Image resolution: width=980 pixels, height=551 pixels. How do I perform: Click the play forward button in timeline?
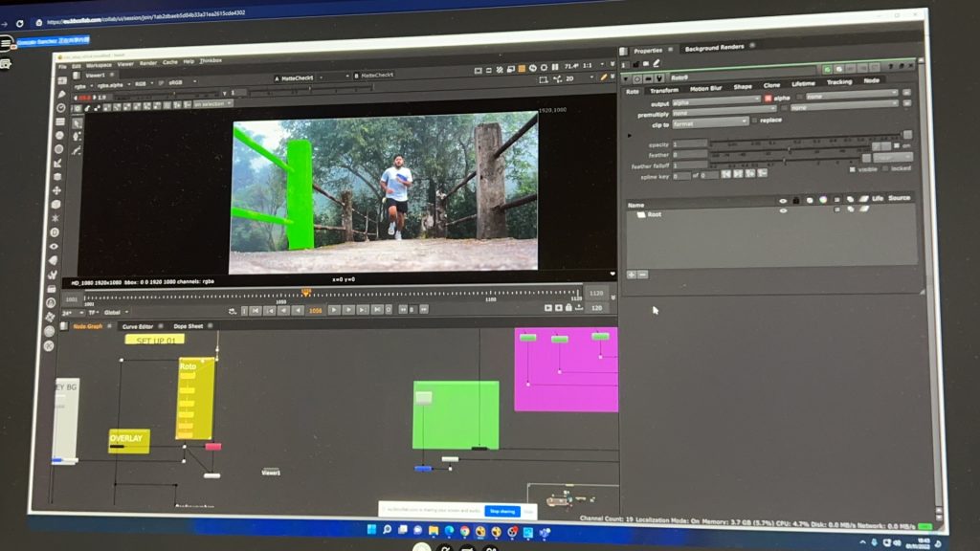[x=334, y=310]
